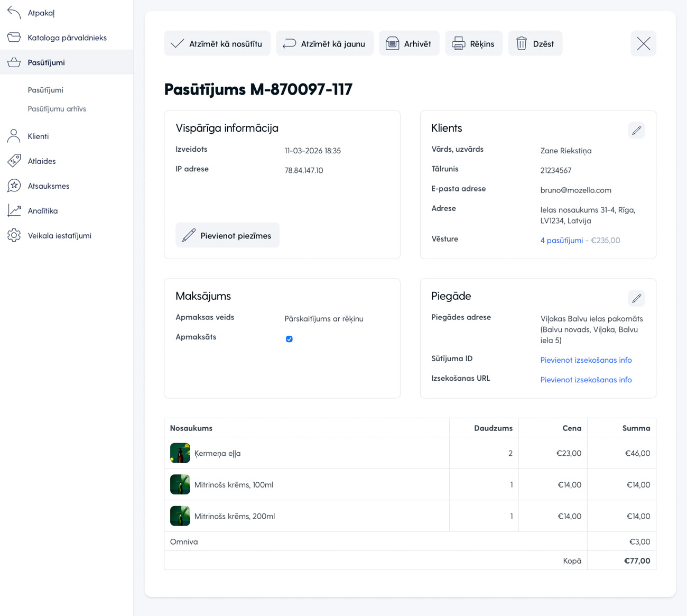Click the Atlaides discount tag icon

point(14,161)
